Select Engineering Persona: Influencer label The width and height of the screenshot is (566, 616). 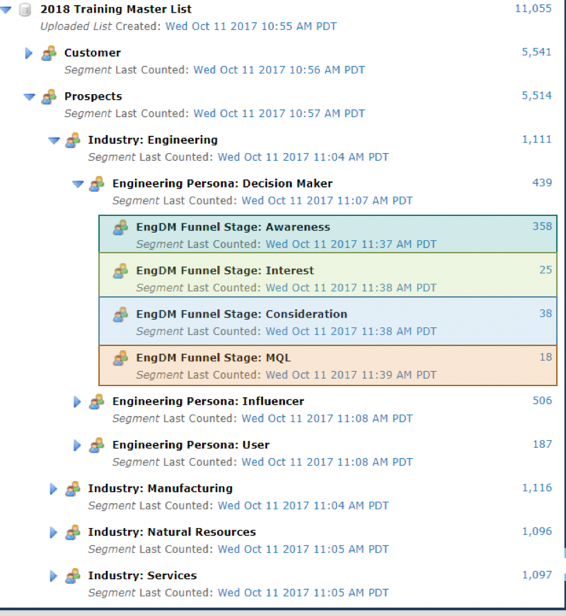pyautogui.click(x=208, y=401)
